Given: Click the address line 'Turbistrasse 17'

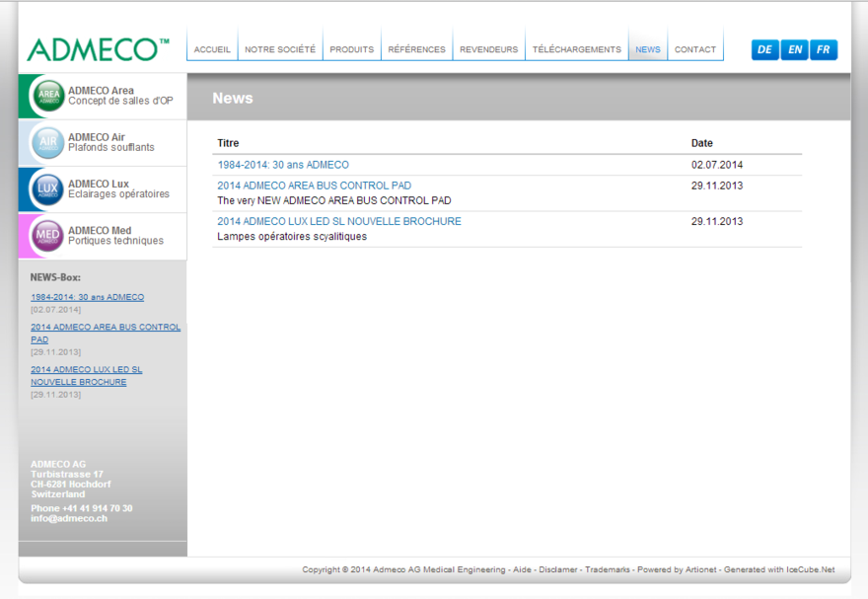Looking at the screenshot, I should [67, 475].
